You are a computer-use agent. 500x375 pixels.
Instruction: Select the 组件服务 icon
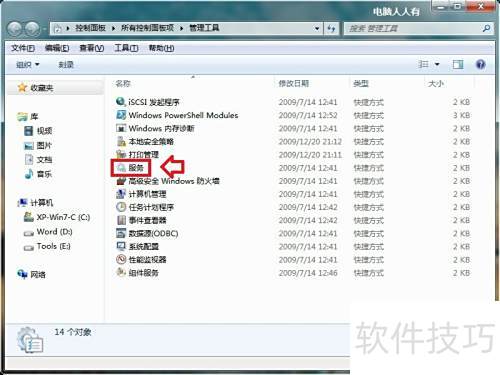[x=120, y=272]
